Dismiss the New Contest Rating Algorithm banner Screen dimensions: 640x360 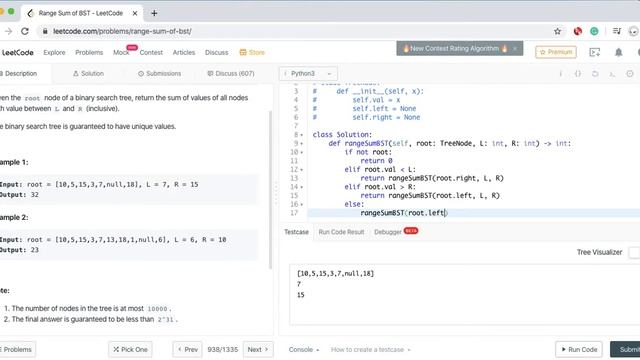tap(515, 49)
